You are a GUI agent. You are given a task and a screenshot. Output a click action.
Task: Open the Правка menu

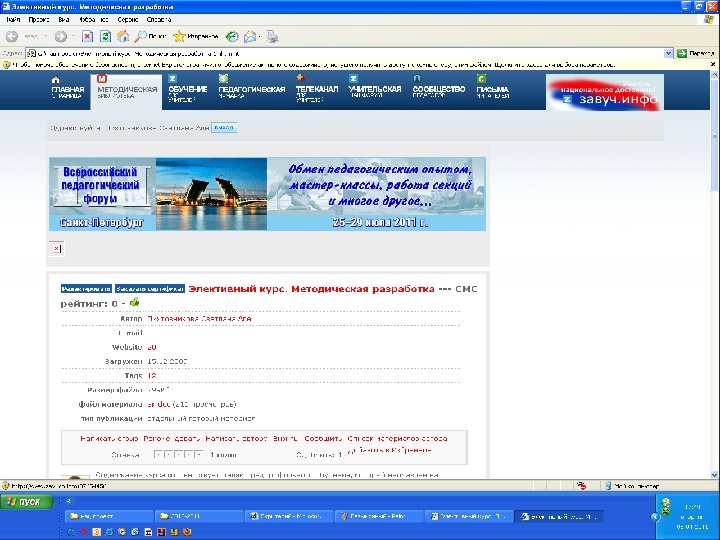pos(39,20)
